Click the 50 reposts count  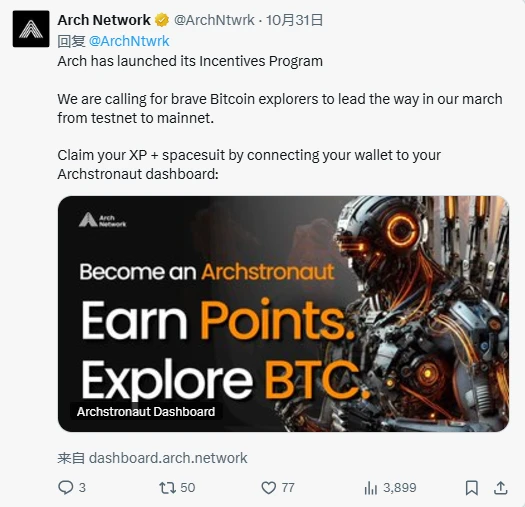[x=188, y=488]
